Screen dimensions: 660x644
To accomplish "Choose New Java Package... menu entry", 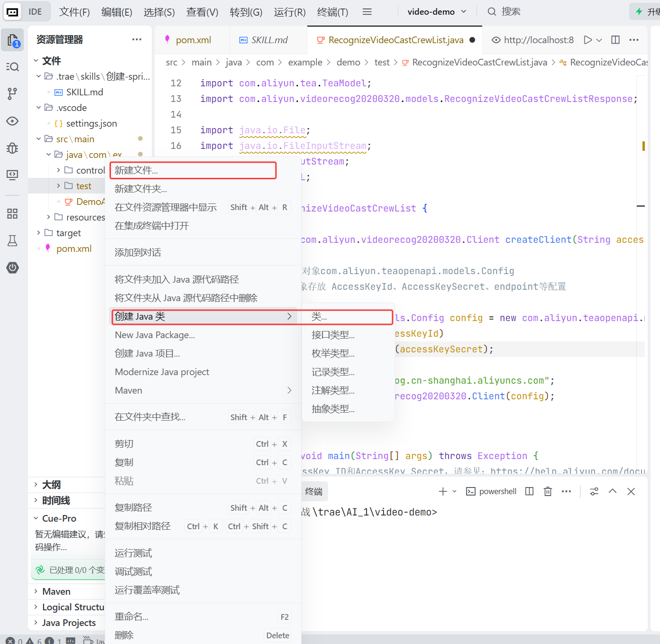I will pyautogui.click(x=203, y=335).
